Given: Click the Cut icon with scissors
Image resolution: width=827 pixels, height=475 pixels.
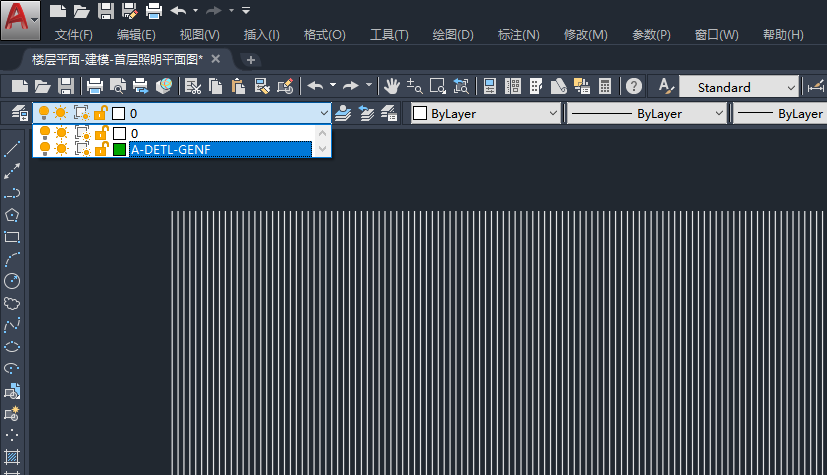Looking at the screenshot, I should point(193,86).
